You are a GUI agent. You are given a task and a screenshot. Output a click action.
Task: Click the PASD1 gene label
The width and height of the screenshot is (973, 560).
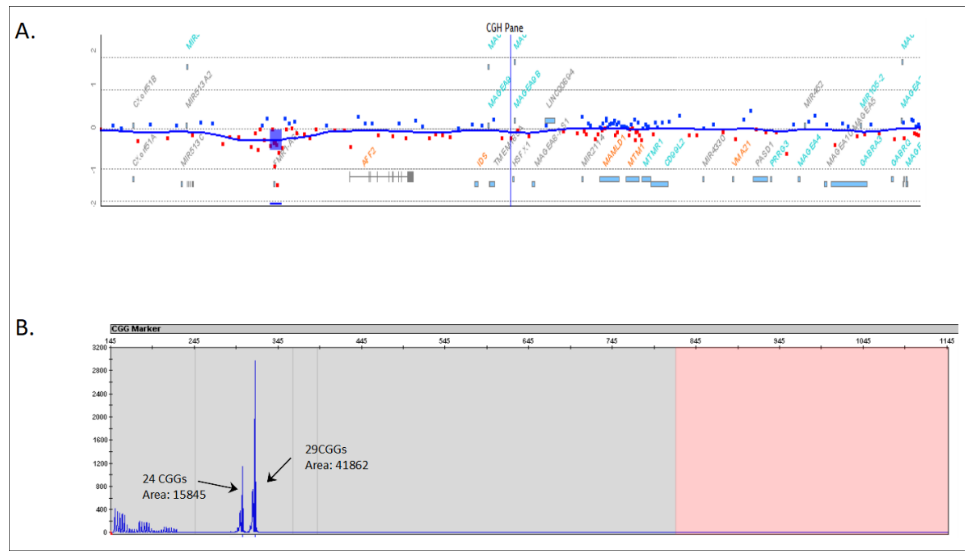tap(764, 154)
